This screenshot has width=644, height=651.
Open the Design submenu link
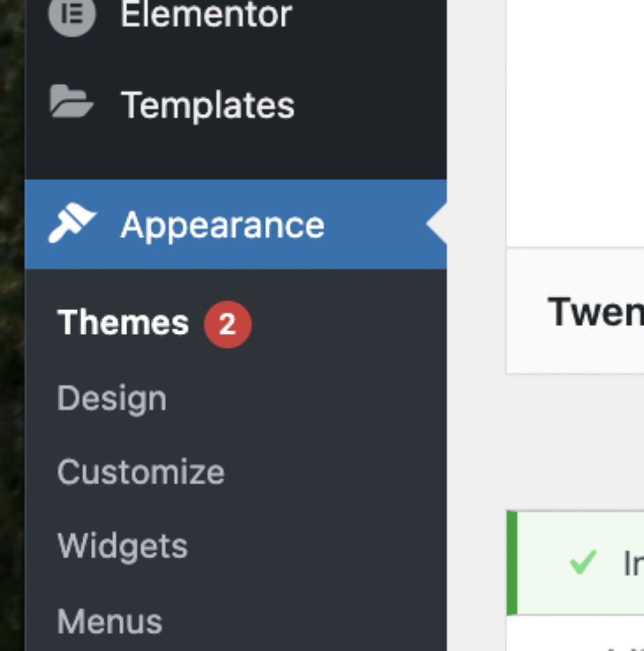coord(112,399)
